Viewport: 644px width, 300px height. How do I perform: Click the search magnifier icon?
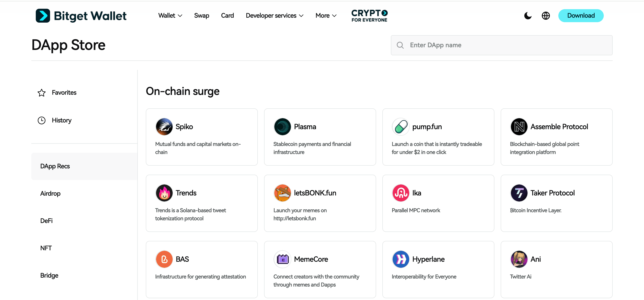click(400, 45)
